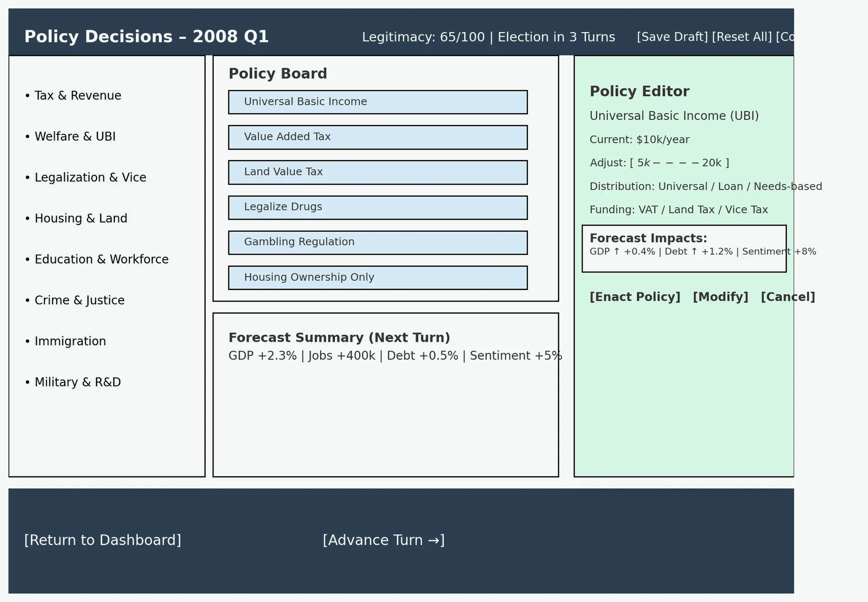Click Reset All in header
The image size is (868, 602).
pos(742,37)
